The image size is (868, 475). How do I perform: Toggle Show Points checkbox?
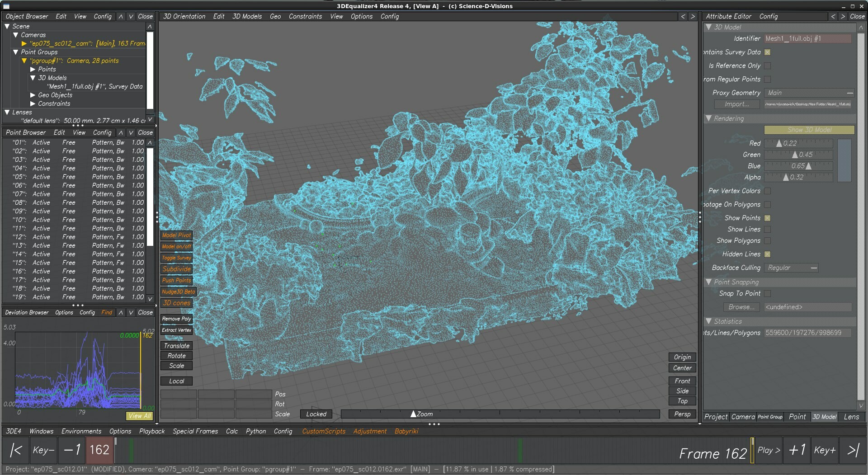coord(767,218)
